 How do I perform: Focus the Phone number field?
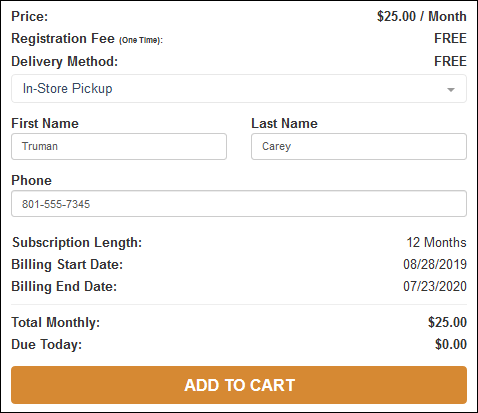click(239, 204)
